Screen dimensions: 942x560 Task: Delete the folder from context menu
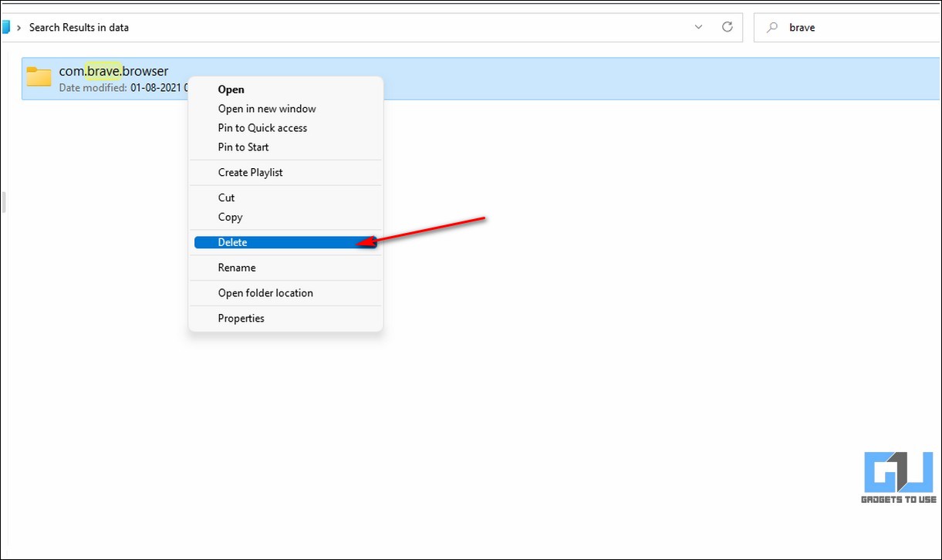tap(285, 242)
